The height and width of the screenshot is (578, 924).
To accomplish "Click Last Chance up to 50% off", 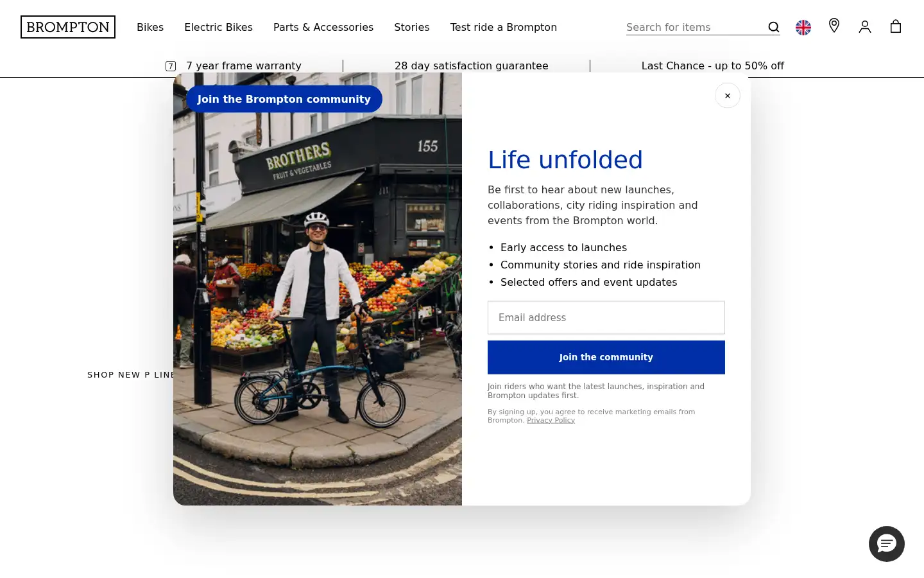I will tap(713, 66).
